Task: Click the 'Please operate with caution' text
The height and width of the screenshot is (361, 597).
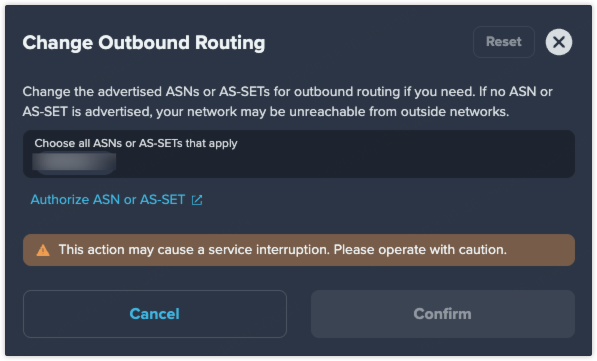Action: pos(420,250)
